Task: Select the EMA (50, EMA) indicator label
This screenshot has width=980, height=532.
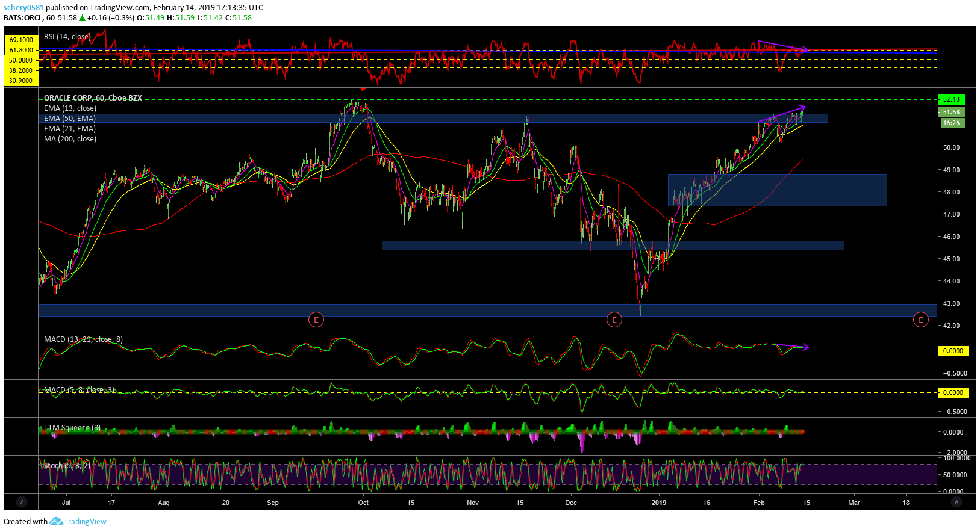Action: click(x=70, y=119)
